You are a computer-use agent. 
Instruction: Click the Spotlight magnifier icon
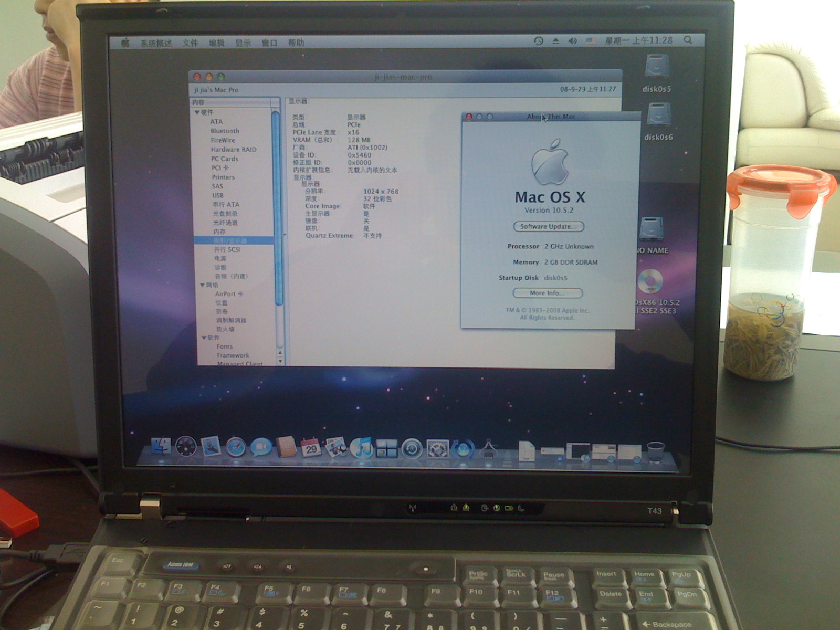pyautogui.click(x=688, y=40)
